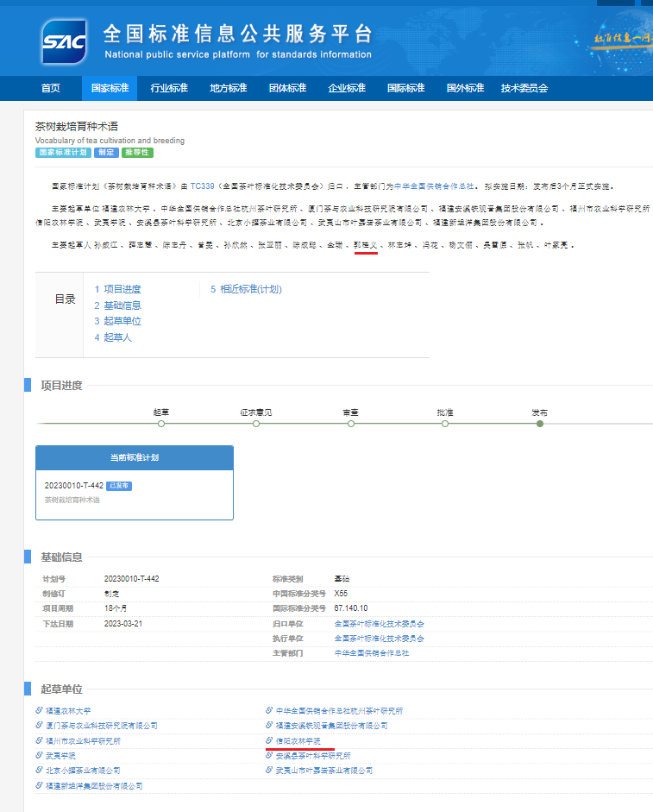Click the 征求意见 node on the progress timeline
The height and width of the screenshot is (812, 653).
click(256, 423)
